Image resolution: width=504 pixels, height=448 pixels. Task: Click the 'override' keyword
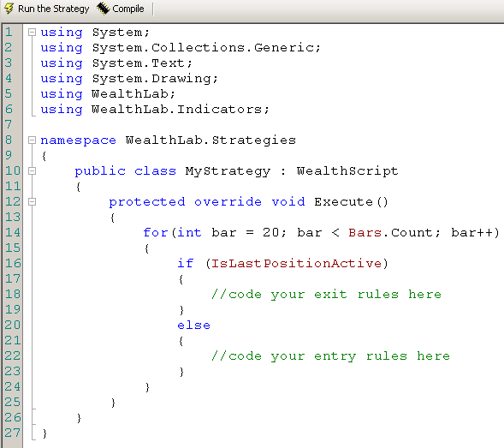coord(228,202)
